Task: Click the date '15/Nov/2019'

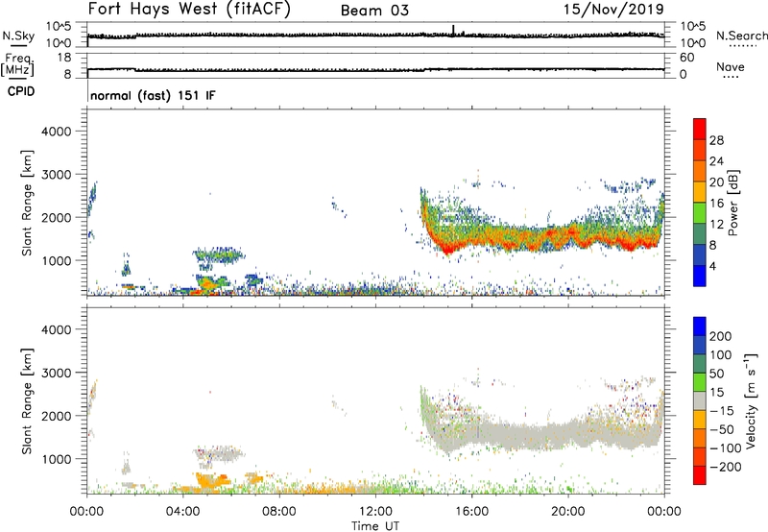Action: click(613, 9)
